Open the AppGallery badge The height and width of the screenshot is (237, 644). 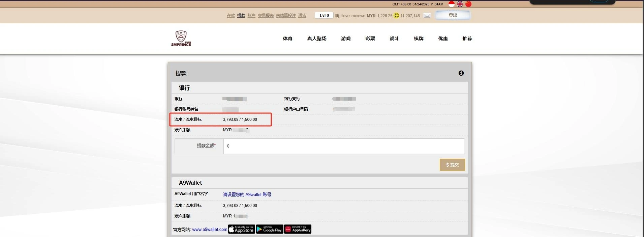click(298, 229)
